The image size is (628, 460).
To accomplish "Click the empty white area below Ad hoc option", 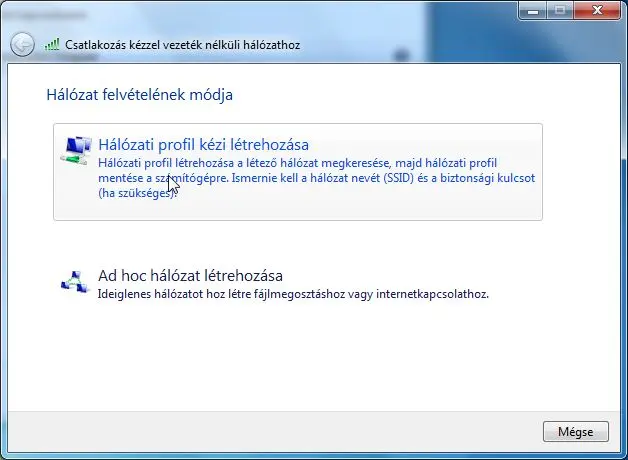I will tap(300, 360).
